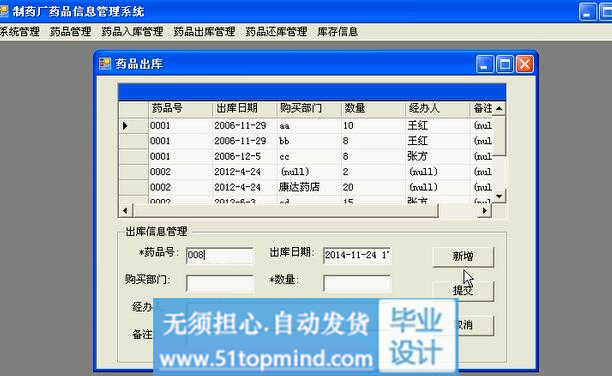612x376 pixels.
Task: Click the main application title bar icon
Action: (x=3, y=11)
